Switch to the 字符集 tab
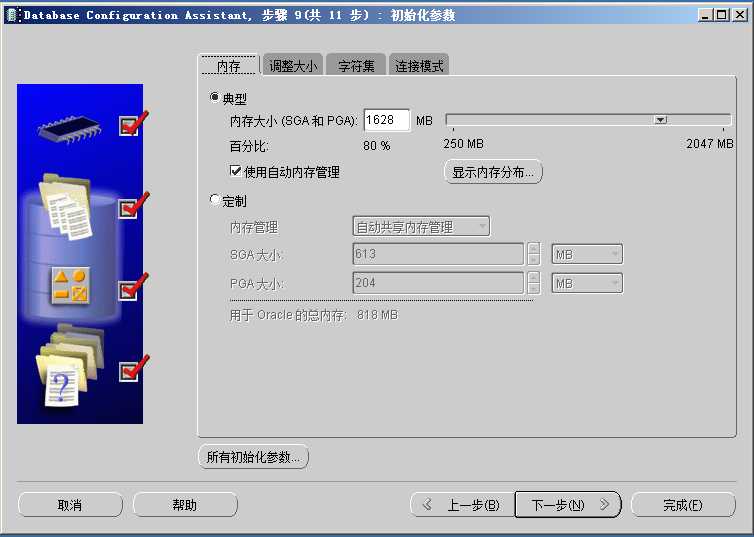The image size is (754, 537). point(356,65)
